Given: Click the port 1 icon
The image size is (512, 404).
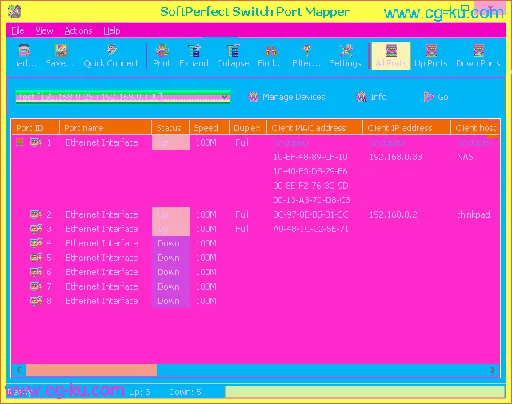Looking at the screenshot, I should pos(36,142).
